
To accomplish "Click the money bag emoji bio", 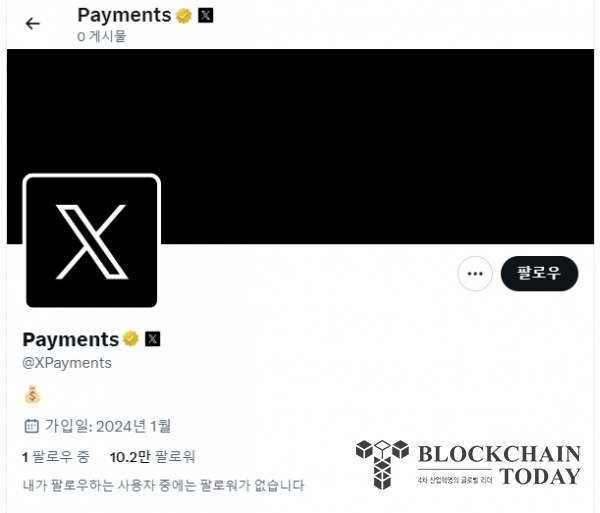I will coord(32,395).
